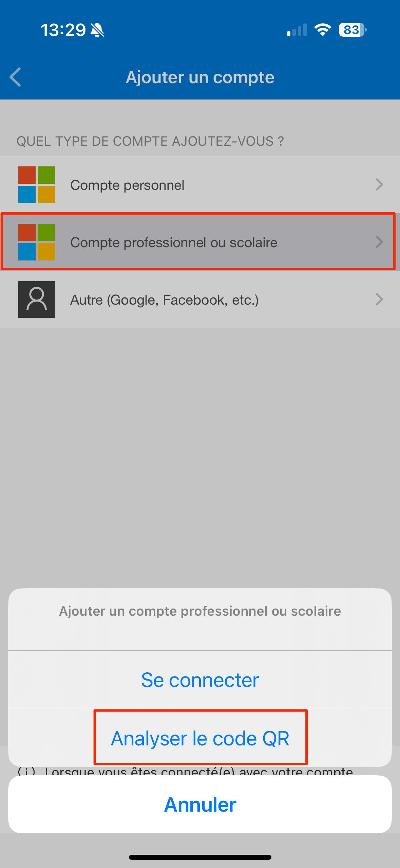Tap Autre (Google, Facebook, etc.) label

(x=165, y=300)
